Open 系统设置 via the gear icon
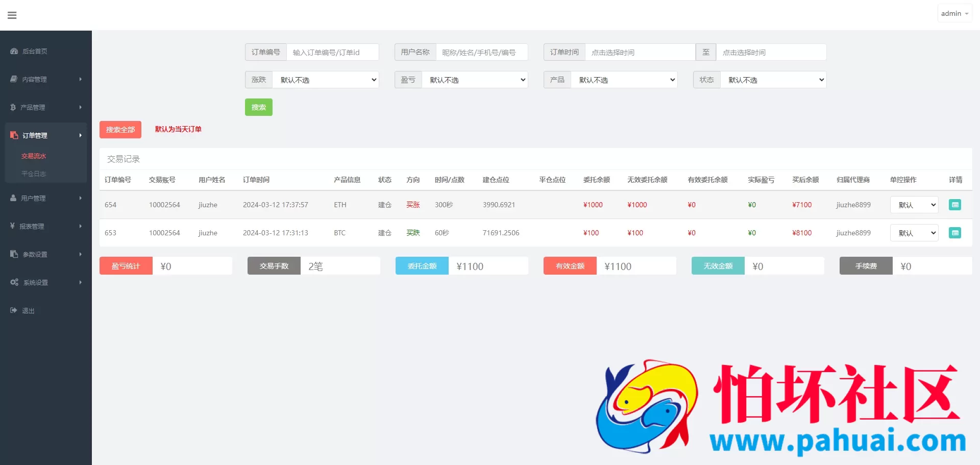 click(x=13, y=282)
